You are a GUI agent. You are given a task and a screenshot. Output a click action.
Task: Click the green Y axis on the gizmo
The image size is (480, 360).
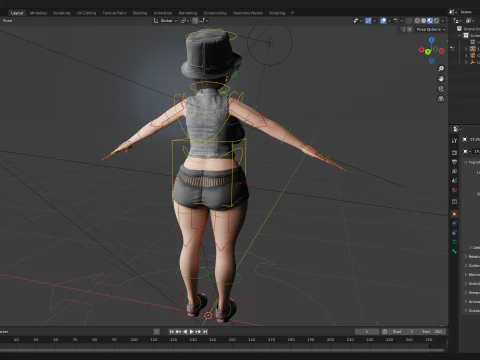click(428, 52)
